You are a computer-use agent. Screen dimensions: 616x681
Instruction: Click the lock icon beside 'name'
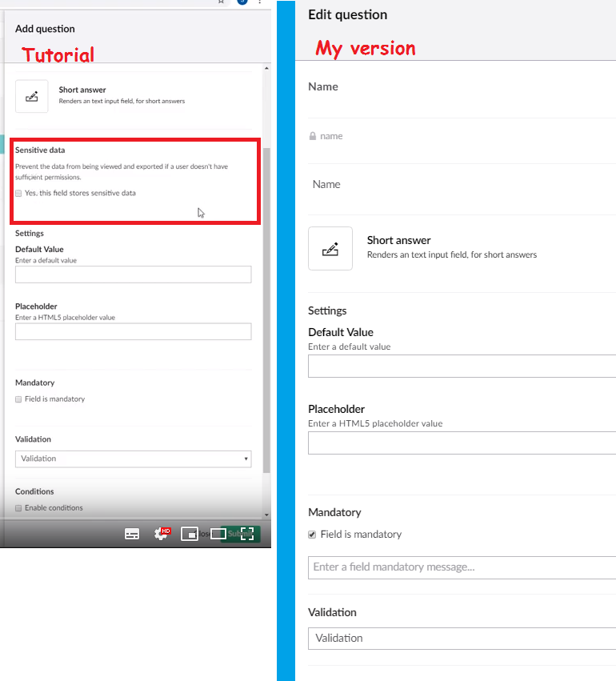tap(313, 136)
